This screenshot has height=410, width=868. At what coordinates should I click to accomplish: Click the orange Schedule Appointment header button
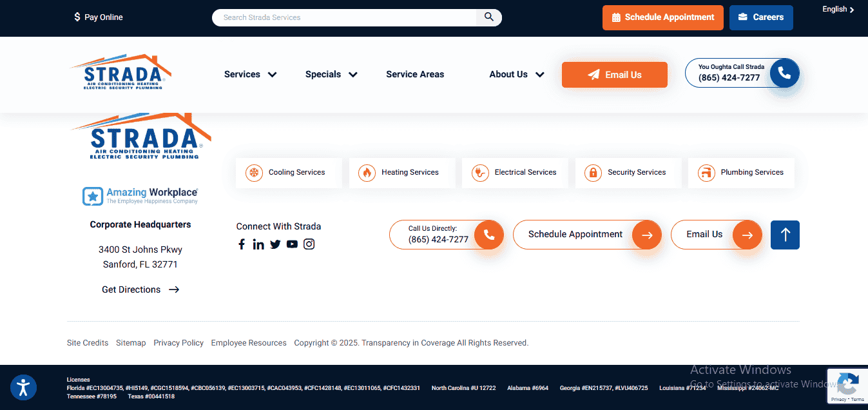(662, 17)
